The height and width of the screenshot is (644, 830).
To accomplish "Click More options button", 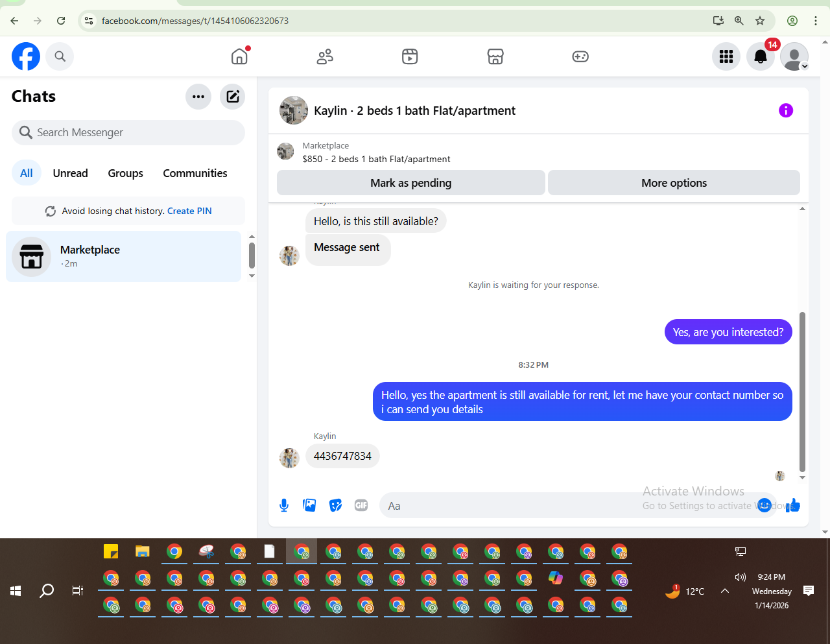I will [x=674, y=183].
